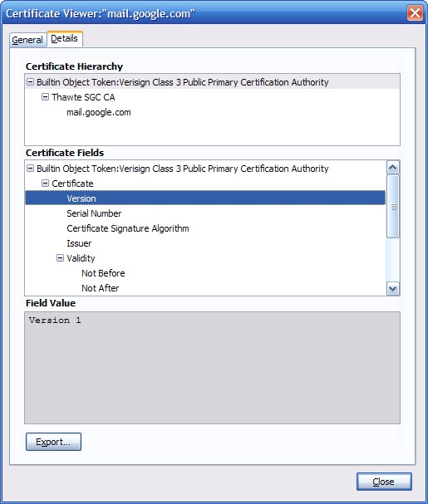
Task: Click the Export... button
Action: tap(53, 442)
